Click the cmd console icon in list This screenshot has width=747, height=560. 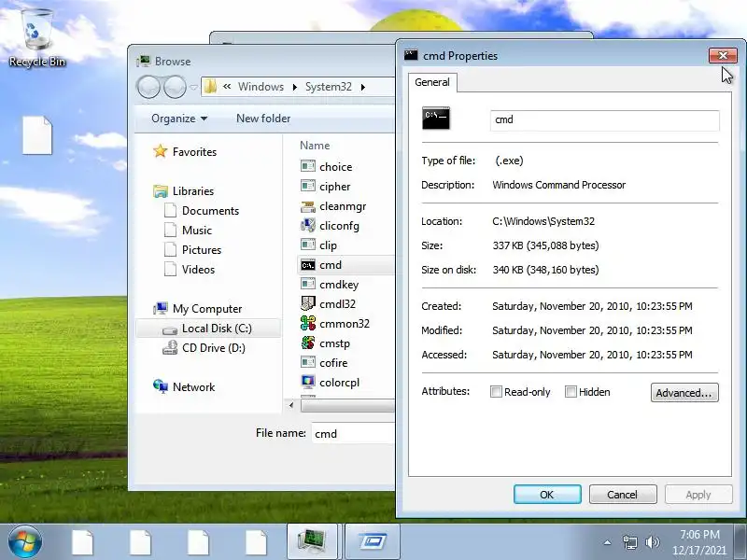click(x=308, y=265)
